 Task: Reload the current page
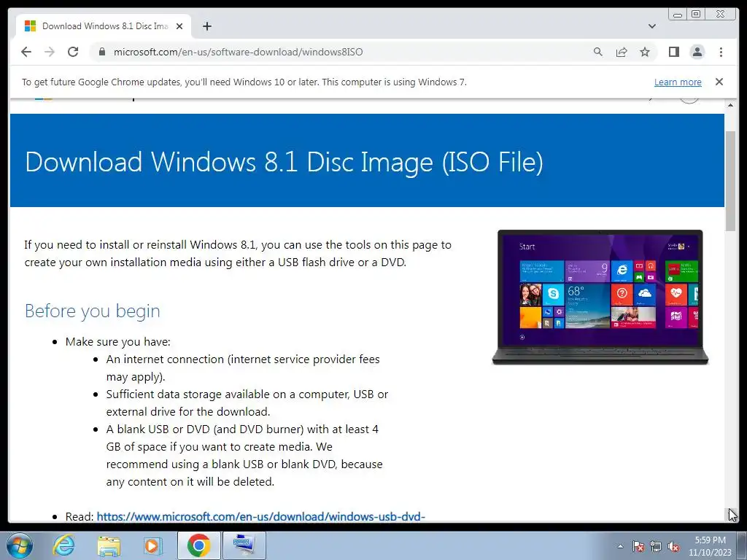[x=73, y=52]
